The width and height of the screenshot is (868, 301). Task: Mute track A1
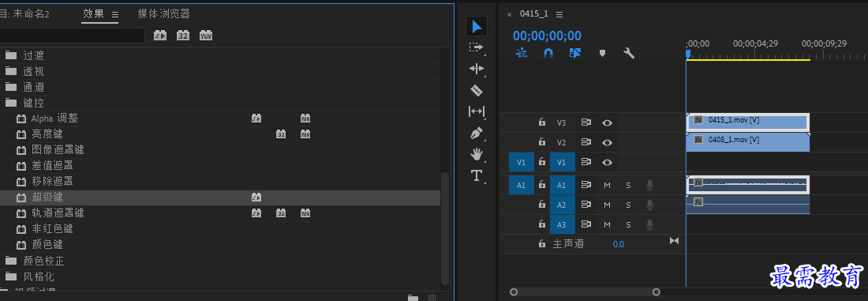607,185
